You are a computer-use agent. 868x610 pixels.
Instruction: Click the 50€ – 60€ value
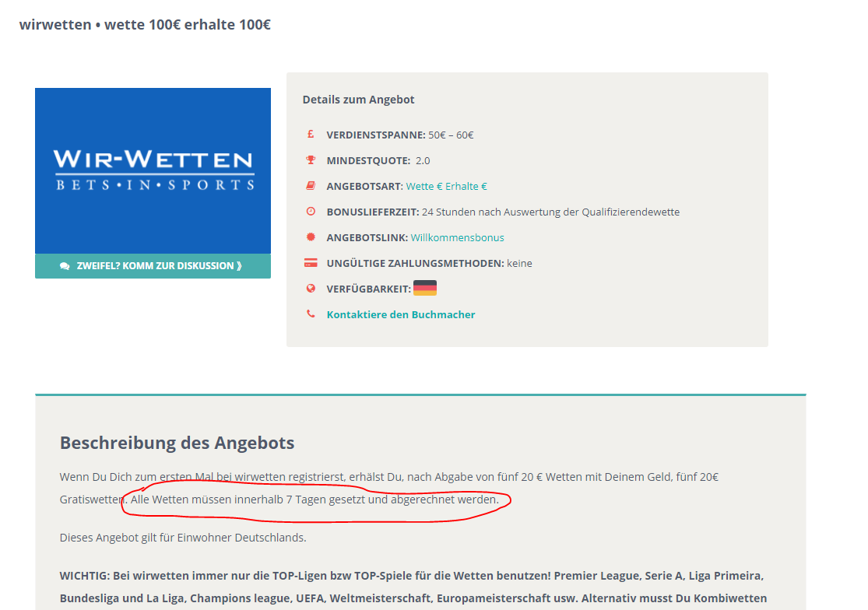coord(451,135)
